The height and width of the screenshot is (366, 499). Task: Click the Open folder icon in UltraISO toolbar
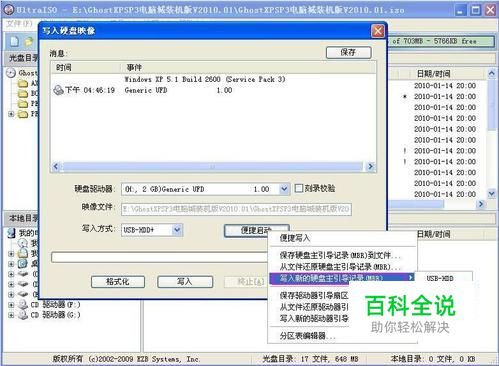point(29,41)
